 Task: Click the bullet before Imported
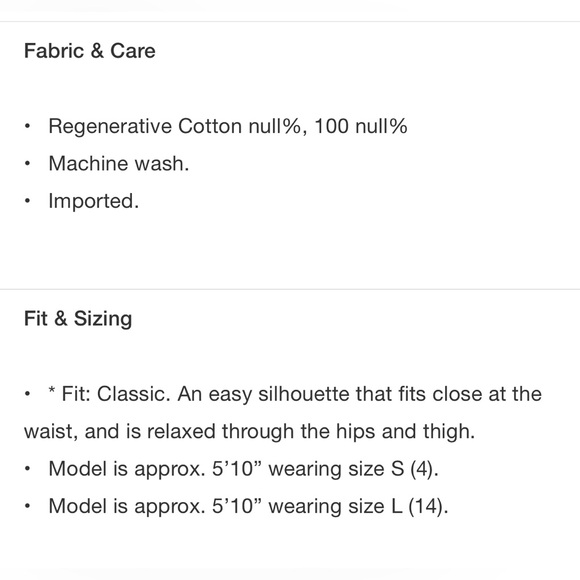point(27,201)
